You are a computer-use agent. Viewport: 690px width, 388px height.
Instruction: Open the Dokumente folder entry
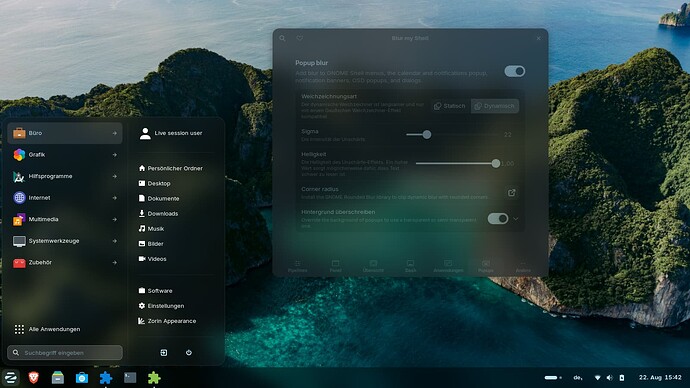point(159,198)
